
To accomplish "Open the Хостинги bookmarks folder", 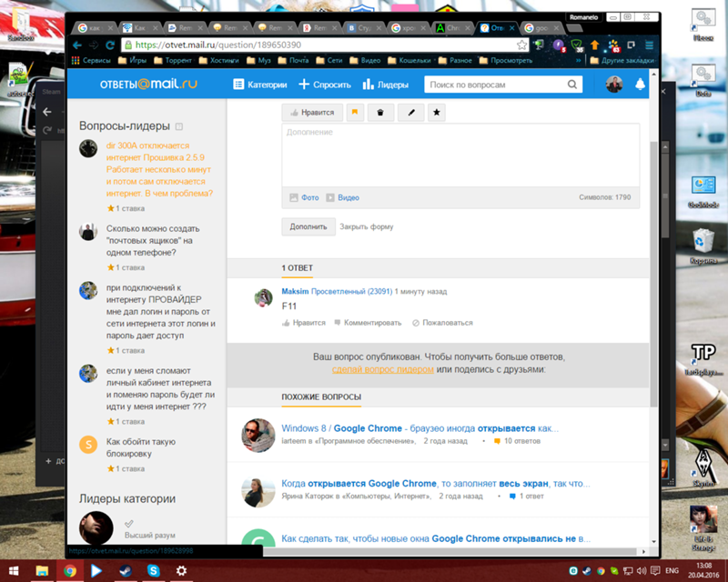I will [218, 60].
